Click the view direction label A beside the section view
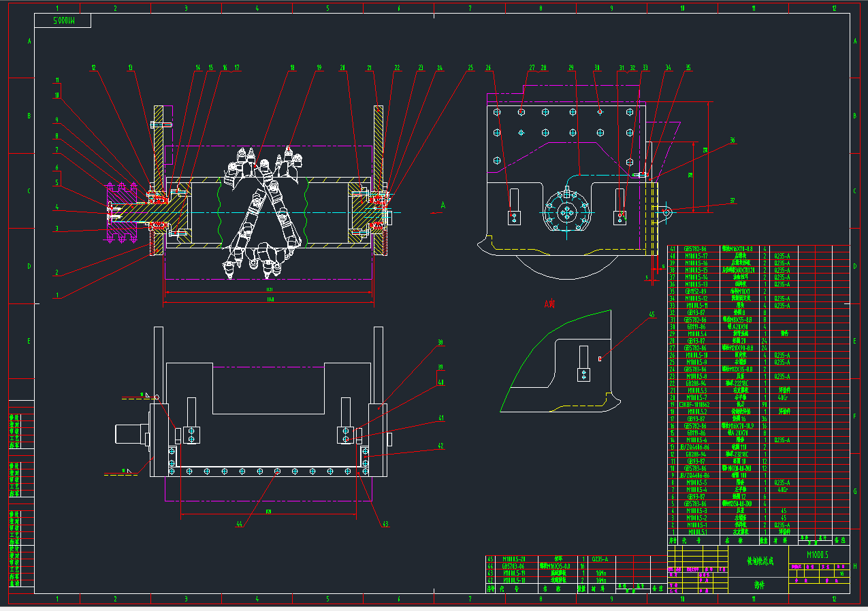868x611 pixels. coord(443,204)
